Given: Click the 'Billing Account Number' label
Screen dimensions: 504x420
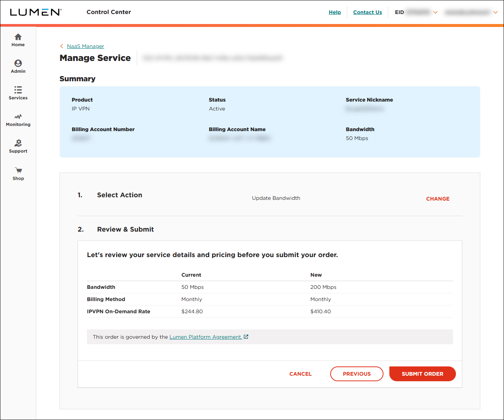Looking at the screenshot, I should point(103,129).
